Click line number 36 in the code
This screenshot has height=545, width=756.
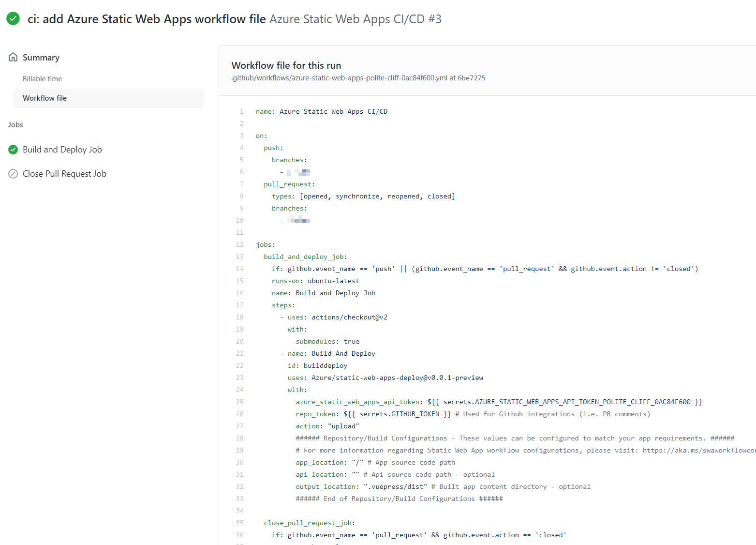pyautogui.click(x=240, y=535)
